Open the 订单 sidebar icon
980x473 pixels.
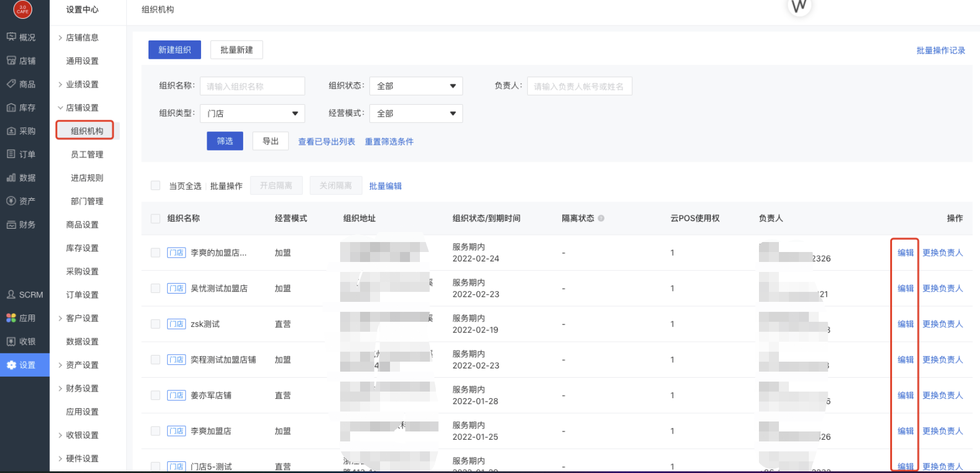(11, 154)
